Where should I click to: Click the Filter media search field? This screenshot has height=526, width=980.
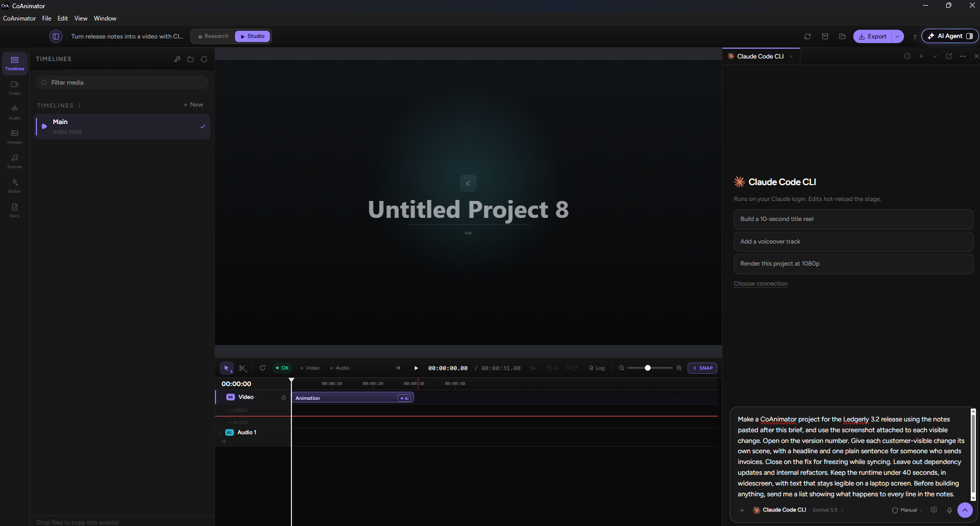122,83
